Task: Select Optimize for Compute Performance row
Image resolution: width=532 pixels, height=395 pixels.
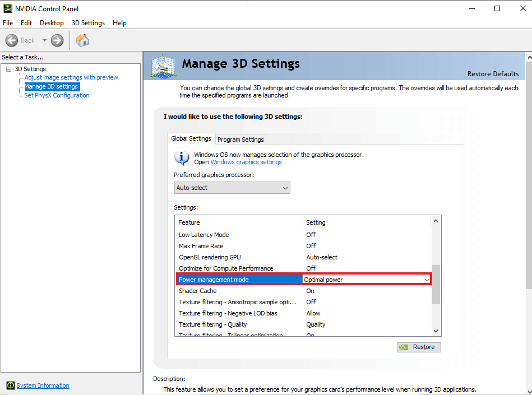Action: point(304,268)
